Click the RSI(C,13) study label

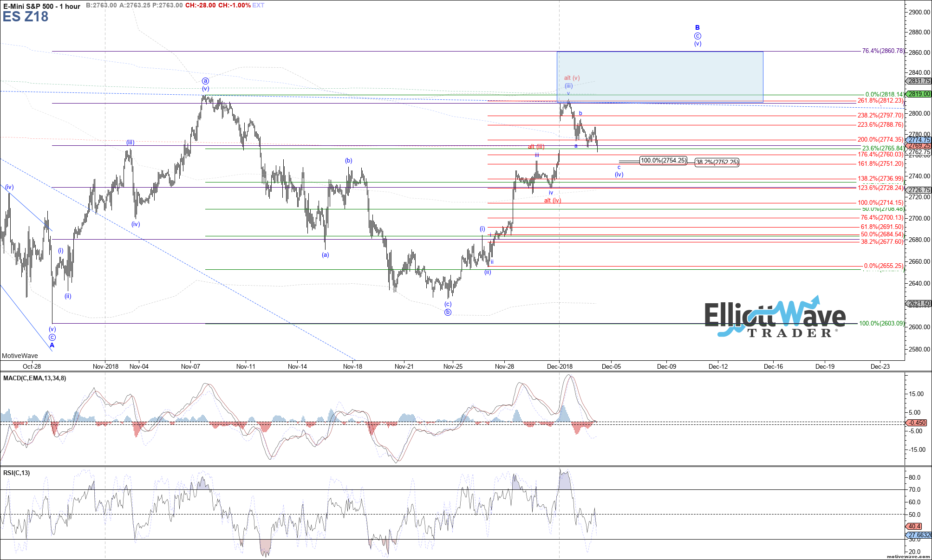(17, 473)
